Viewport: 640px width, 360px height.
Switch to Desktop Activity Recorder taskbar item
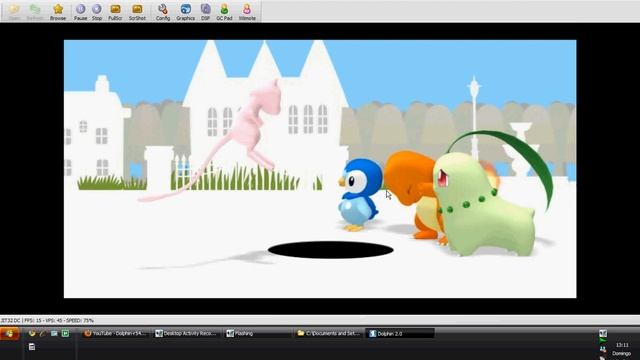pyautogui.click(x=186, y=333)
